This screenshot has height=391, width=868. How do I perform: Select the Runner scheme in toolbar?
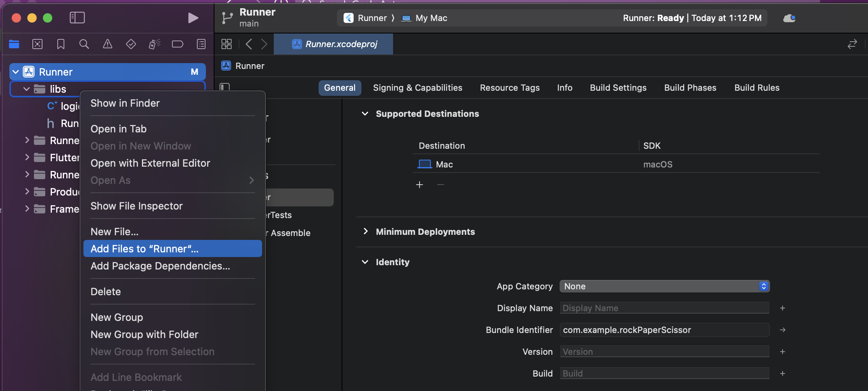pyautogui.click(x=365, y=18)
